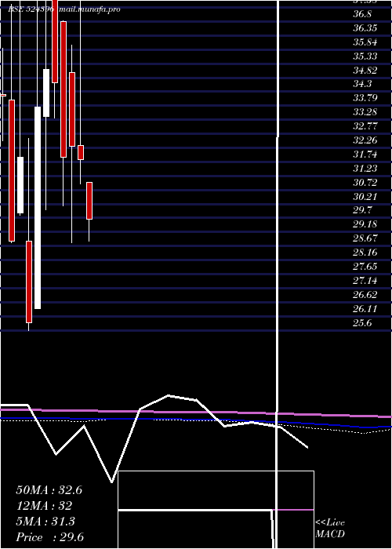Image resolution: width=392 pixels, height=549 pixels.
Task: Click the last red candlestick near 30.21
Action: click(89, 201)
